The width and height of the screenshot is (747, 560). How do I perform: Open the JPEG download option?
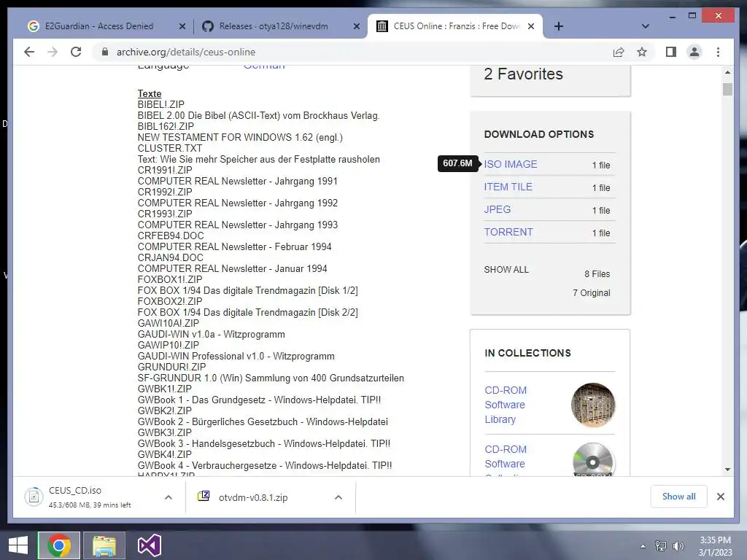coord(498,209)
